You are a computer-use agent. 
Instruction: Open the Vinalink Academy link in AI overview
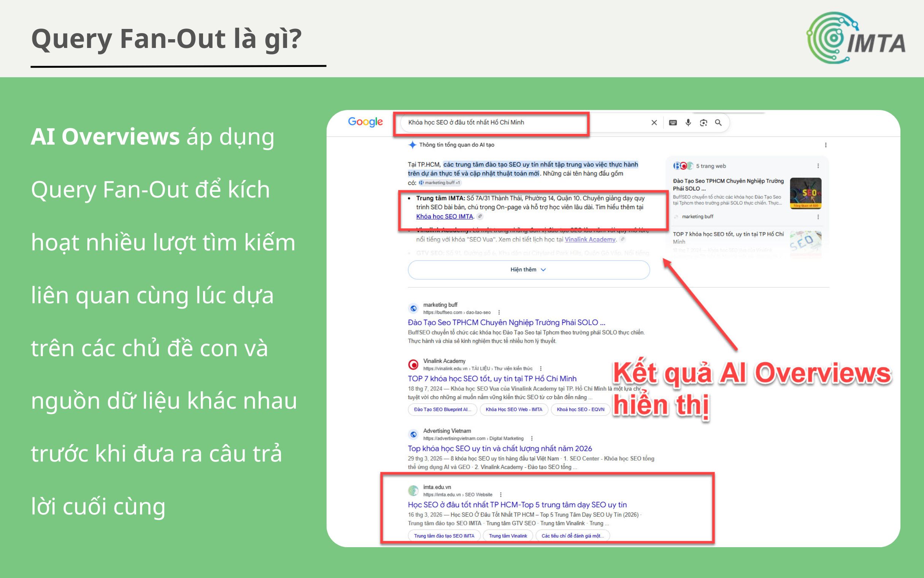[x=590, y=239]
